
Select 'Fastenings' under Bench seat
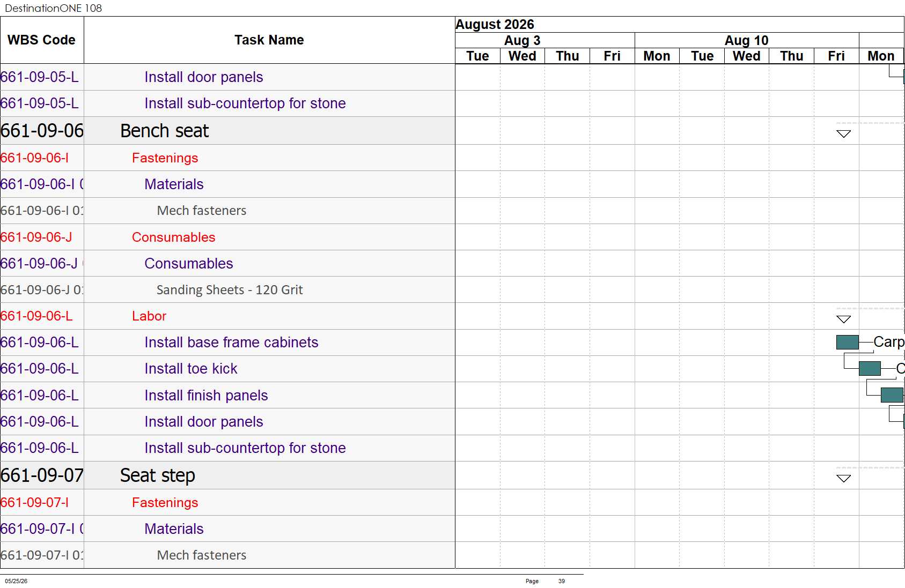[165, 158]
